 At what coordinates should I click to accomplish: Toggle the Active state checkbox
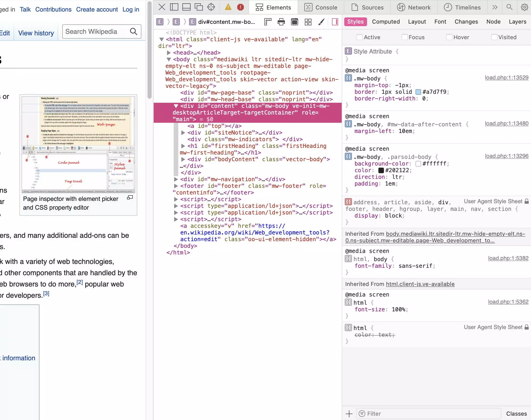click(359, 37)
